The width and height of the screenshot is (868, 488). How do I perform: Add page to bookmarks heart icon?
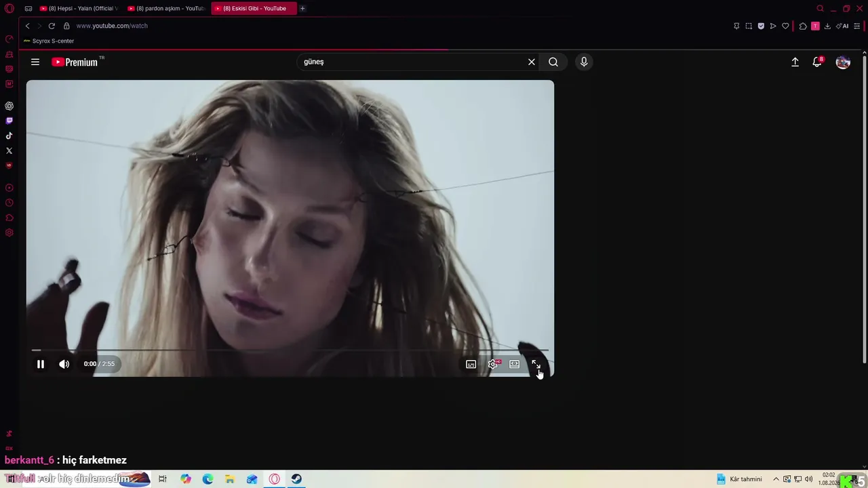[x=785, y=26]
